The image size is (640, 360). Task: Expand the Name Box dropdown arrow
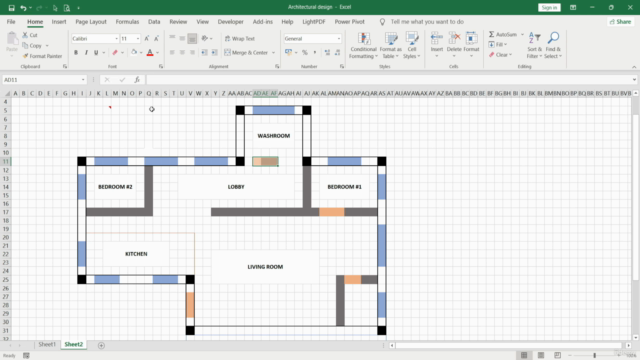point(83,80)
